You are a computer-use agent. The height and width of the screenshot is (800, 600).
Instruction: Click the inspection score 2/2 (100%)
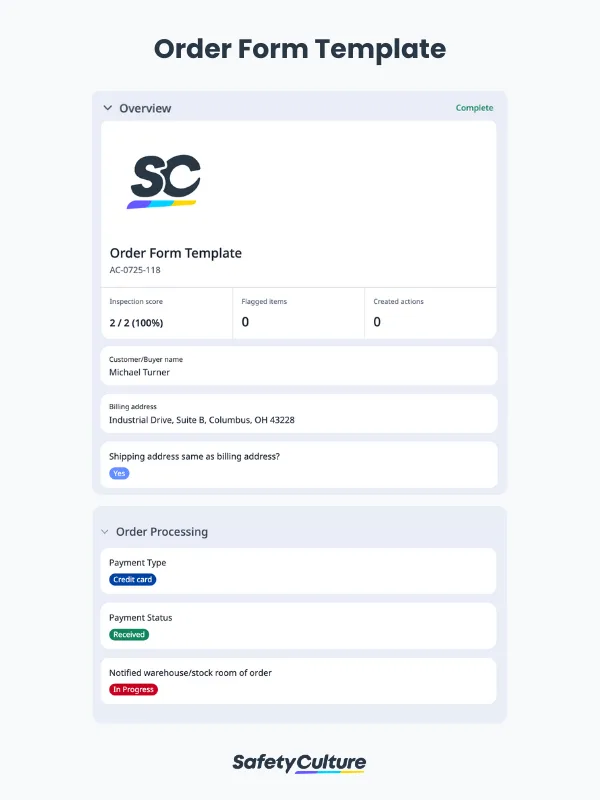tap(135, 322)
